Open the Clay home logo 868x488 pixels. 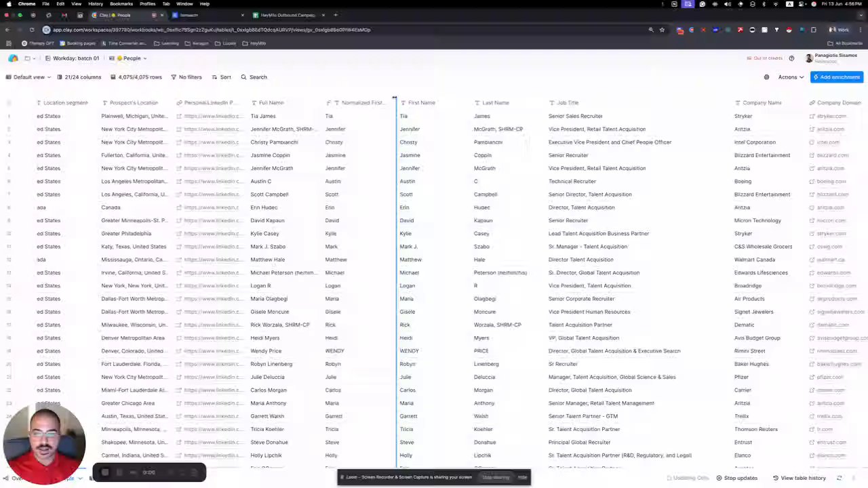[13, 58]
